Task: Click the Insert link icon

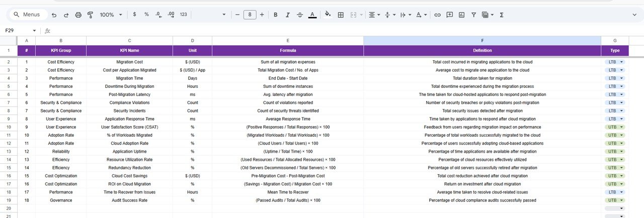Action: 437,15
